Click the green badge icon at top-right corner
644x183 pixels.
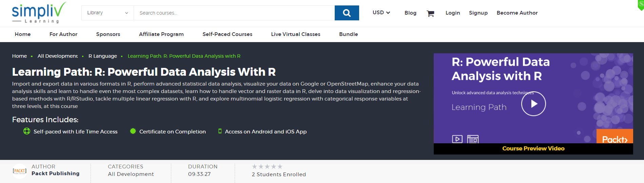point(641,5)
